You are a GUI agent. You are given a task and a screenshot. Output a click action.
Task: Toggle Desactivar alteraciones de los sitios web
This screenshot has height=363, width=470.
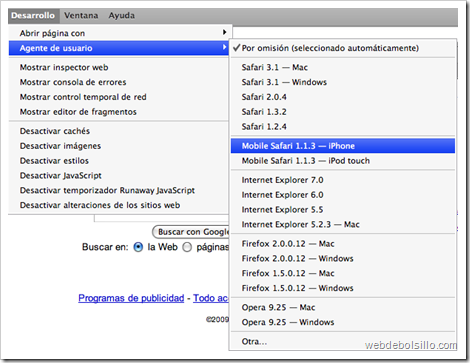tap(118, 205)
